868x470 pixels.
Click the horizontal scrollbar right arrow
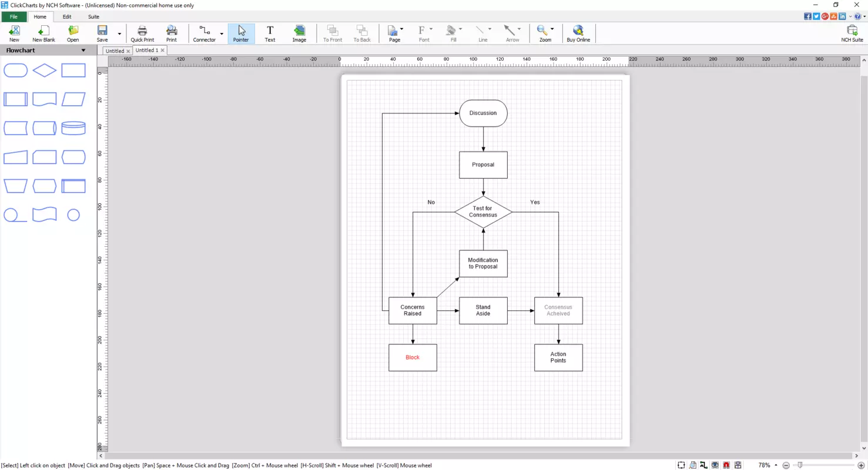coord(857,456)
